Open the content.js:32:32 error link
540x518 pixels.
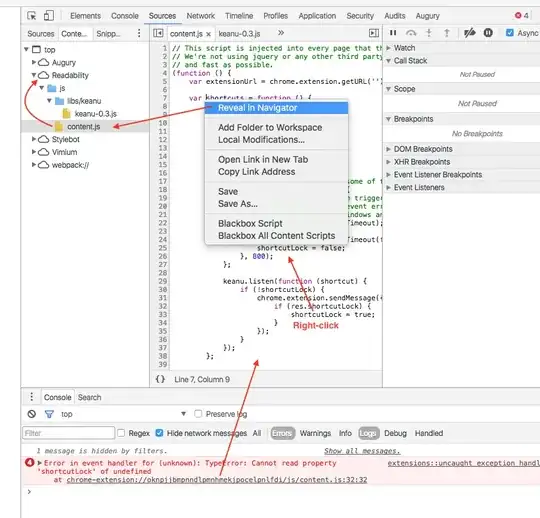pos(217,479)
